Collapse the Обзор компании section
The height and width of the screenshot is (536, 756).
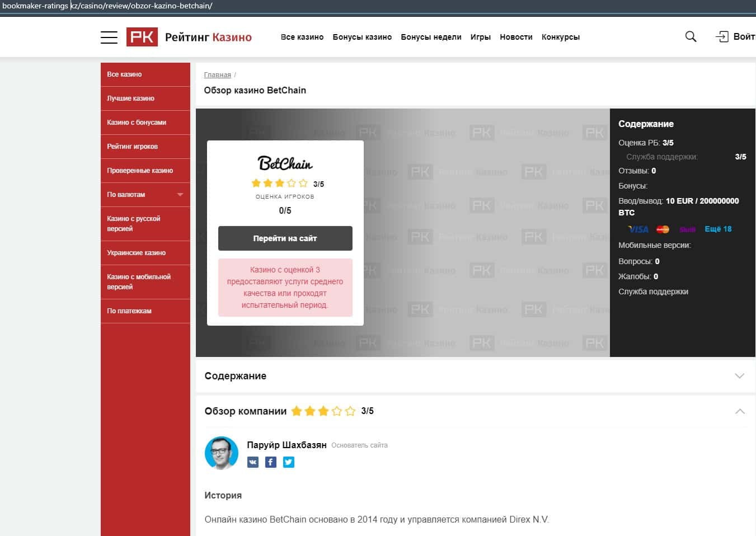[x=739, y=411]
